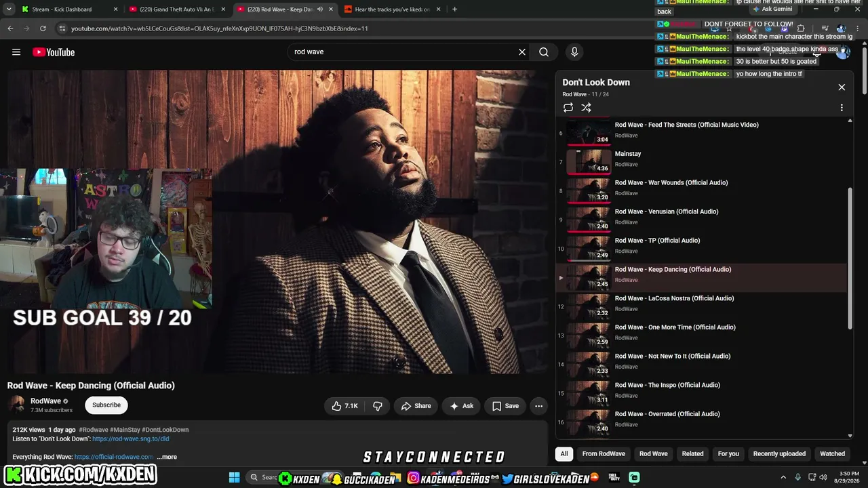
Task: Close the Kick Dashboard browser tab
Action: click(115, 9)
